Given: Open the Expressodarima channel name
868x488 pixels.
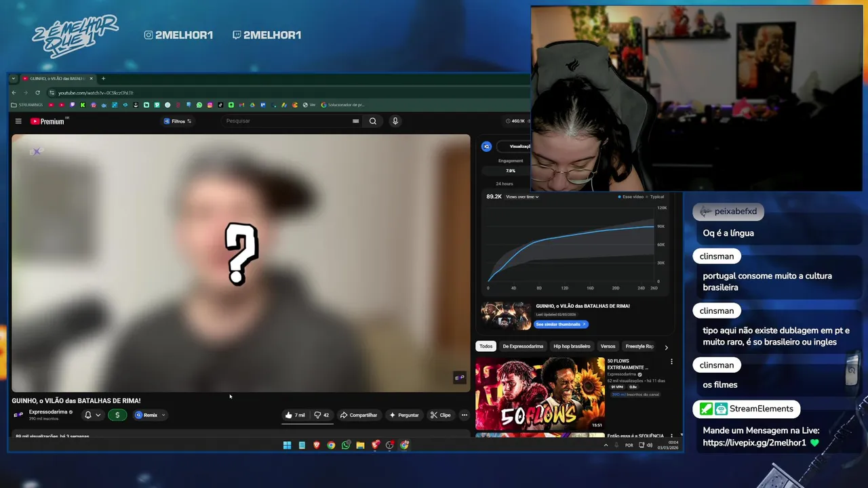Looking at the screenshot, I should [x=47, y=411].
